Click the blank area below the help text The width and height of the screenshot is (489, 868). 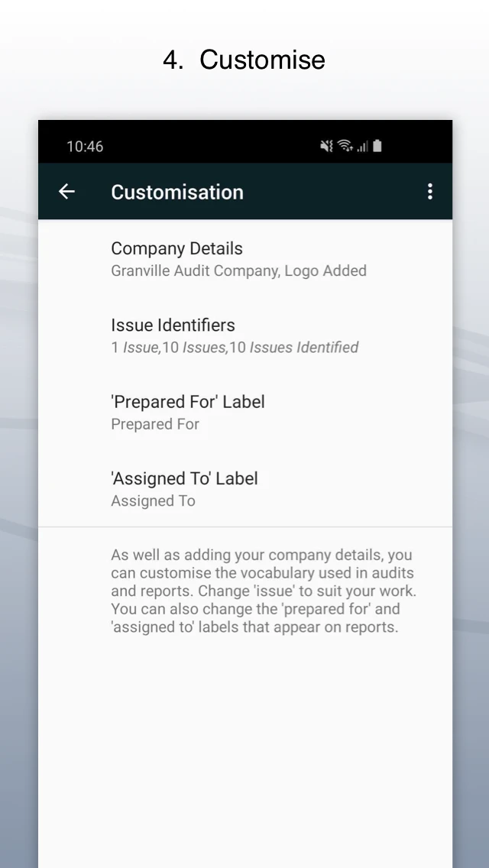point(244,749)
